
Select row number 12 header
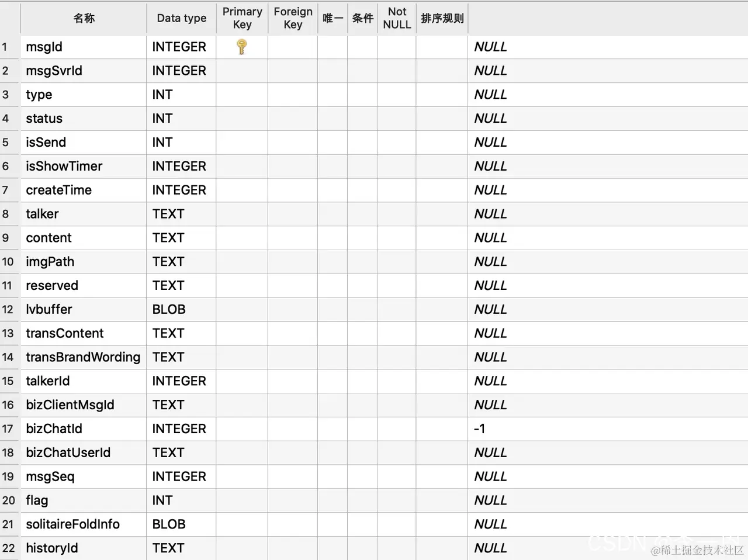point(10,310)
